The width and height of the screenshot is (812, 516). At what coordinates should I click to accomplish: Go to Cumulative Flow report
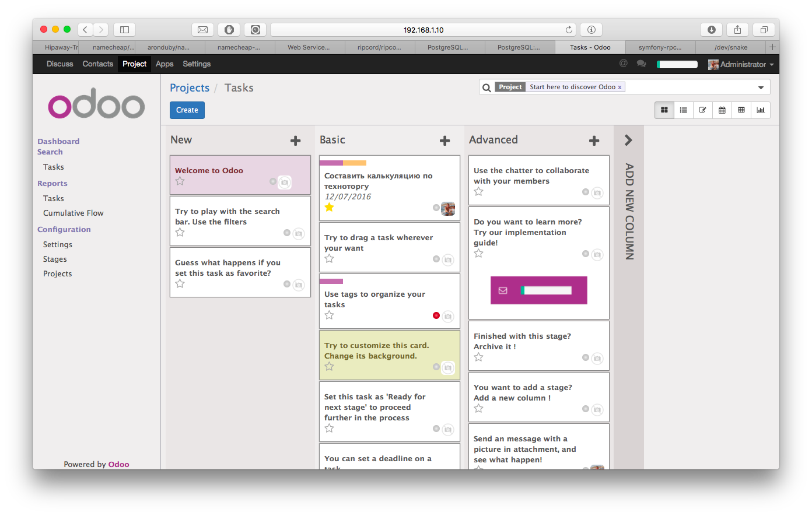[73, 213]
